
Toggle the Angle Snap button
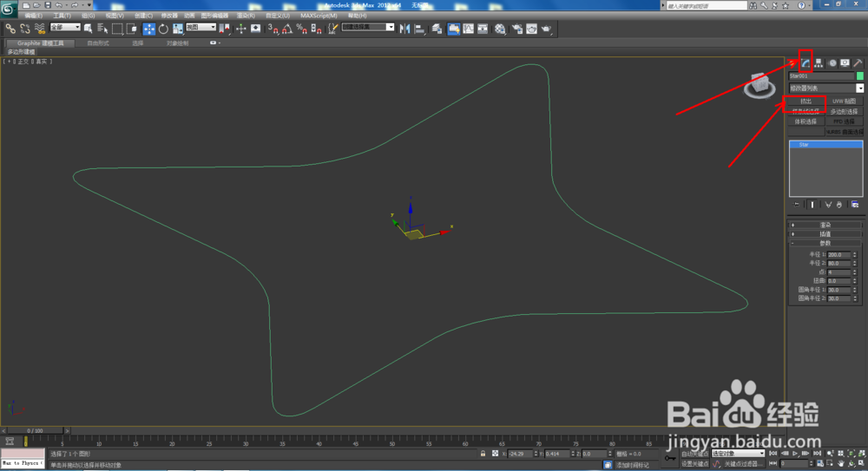[x=287, y=29]
